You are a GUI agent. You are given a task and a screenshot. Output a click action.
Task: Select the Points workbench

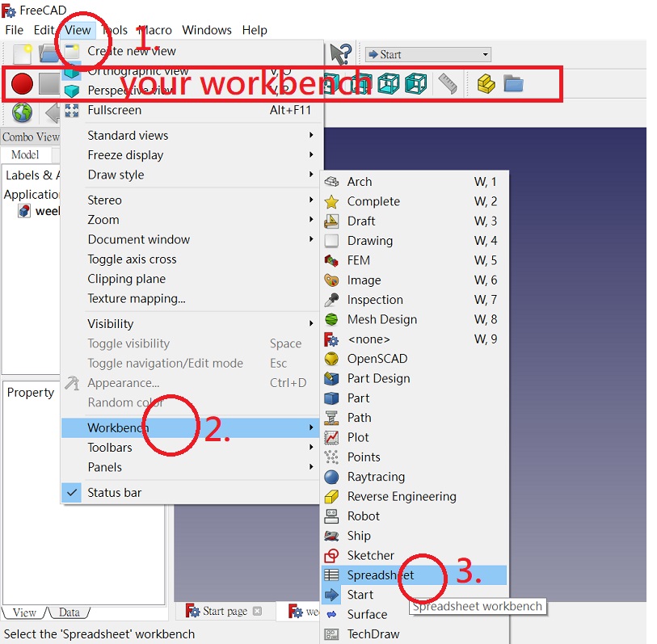tap(415, 457)
